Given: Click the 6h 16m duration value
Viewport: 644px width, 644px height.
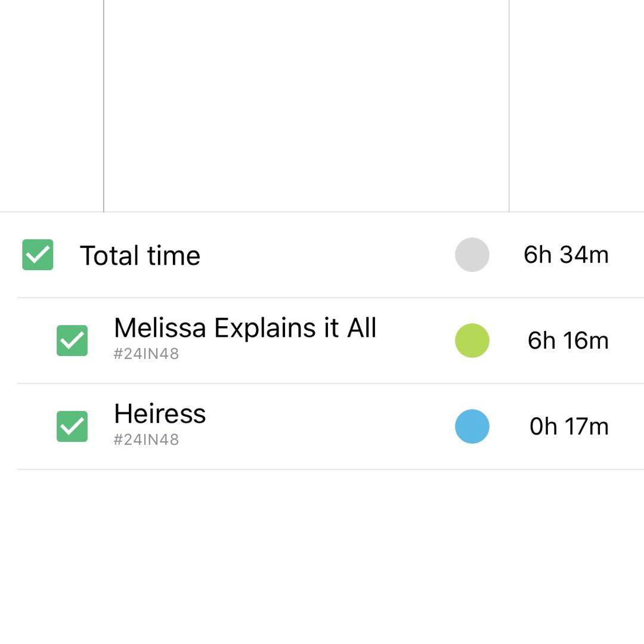Looking at the screenshot, I should pyautogui.click(x=568, y=340).
